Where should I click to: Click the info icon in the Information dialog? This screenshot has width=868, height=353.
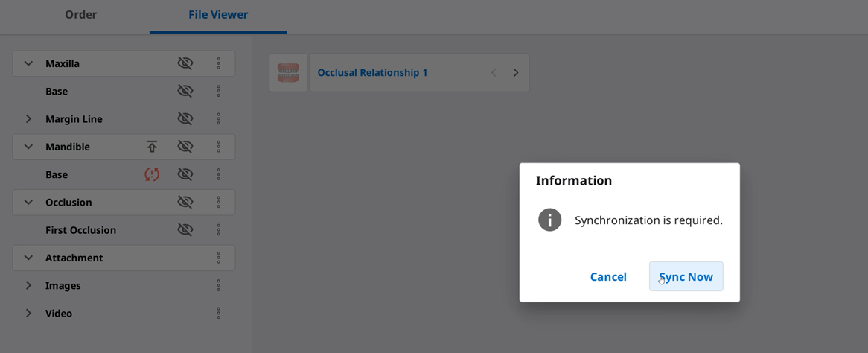(x=549, y=220)
